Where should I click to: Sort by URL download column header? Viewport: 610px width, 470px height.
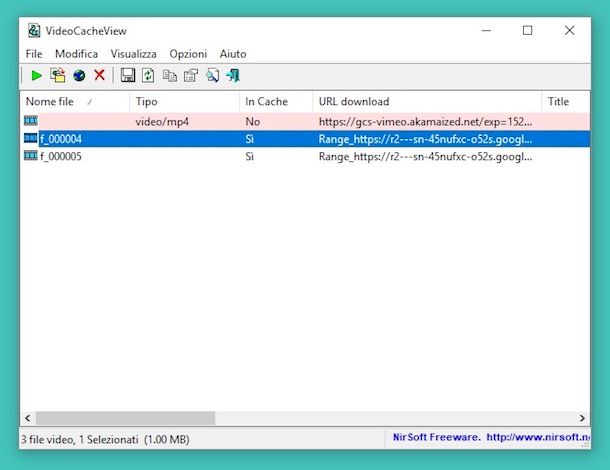coord(427,102)
